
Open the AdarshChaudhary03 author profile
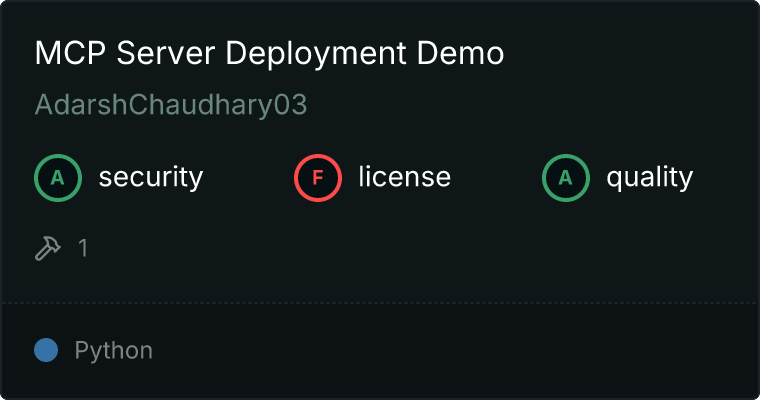click(170, 106)
